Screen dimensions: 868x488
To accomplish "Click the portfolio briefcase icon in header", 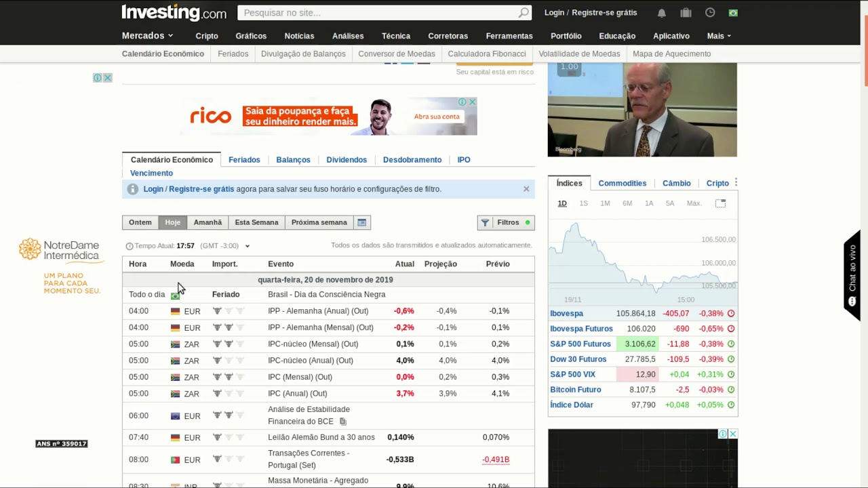I will tap(686, 13).
